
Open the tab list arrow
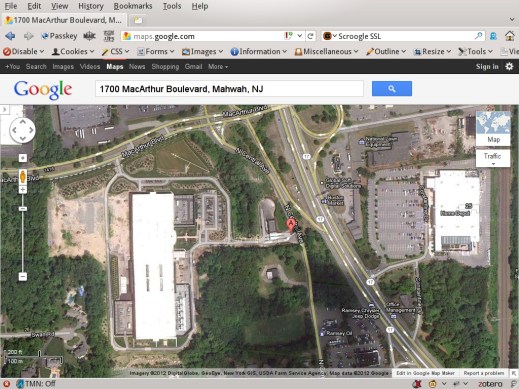point(512,20)
